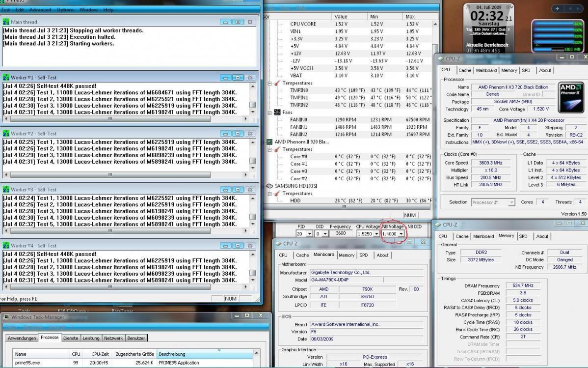Open the NB Voltage dropdown showing 1.4000
588x368 pixels.
click(401, 233)
